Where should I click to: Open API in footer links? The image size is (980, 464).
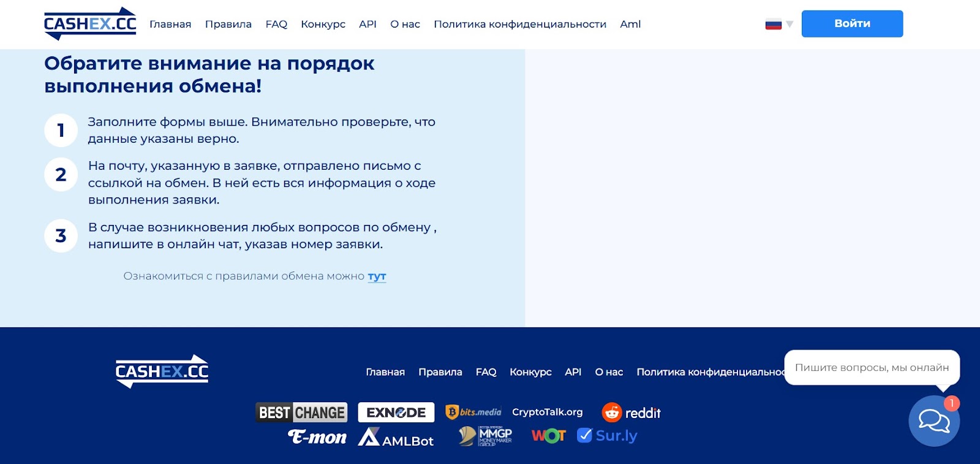(573, 372)
